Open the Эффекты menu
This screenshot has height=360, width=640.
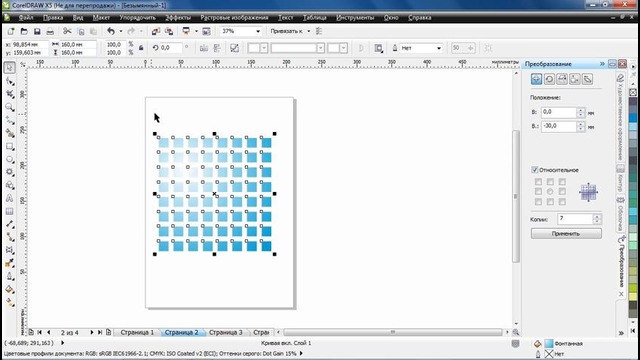point(178,18)
